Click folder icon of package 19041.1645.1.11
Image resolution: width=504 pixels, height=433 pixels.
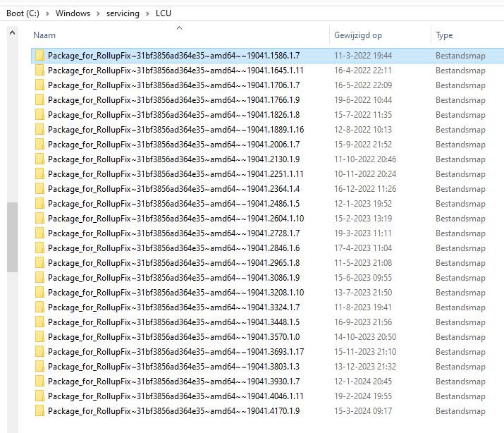(x=39, y=70)
